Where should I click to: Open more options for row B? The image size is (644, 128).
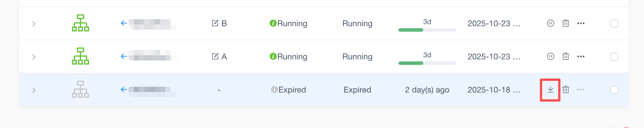581,23
